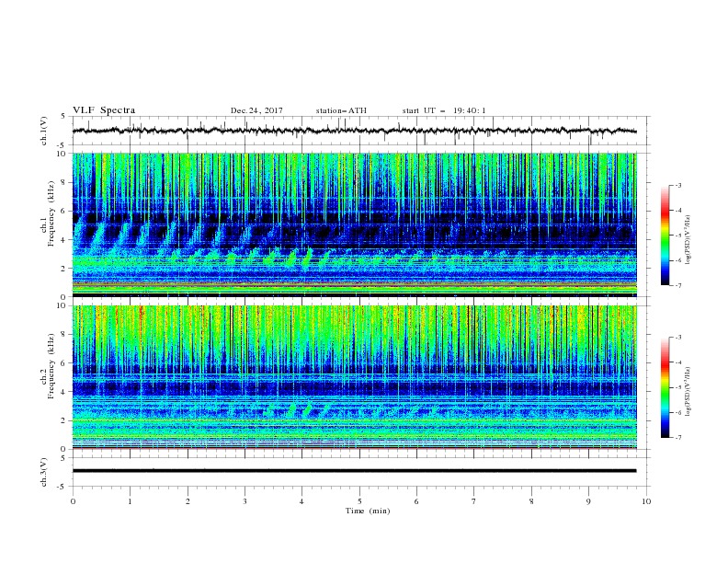Click the ch.2 "Frequency (kHz)" axis title

(51, 366)
